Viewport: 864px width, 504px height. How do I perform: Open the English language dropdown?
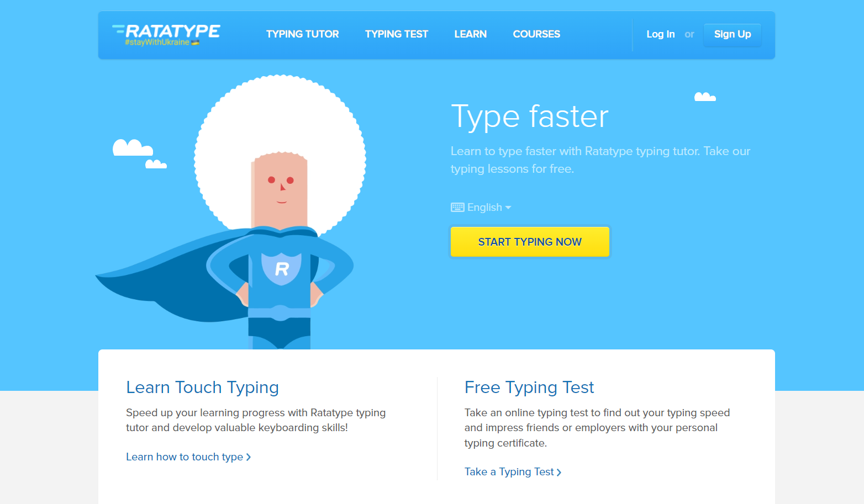coord(484,207)
